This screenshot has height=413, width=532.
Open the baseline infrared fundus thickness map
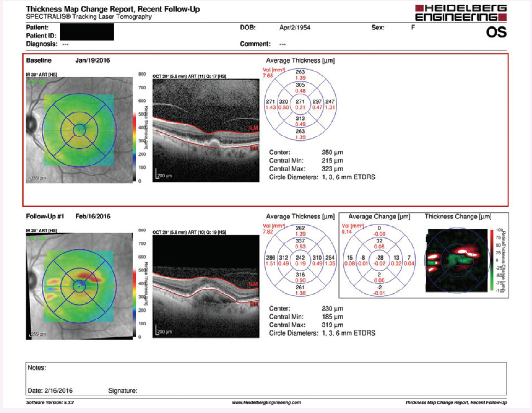pyautogui.click(x=78, y=130)
